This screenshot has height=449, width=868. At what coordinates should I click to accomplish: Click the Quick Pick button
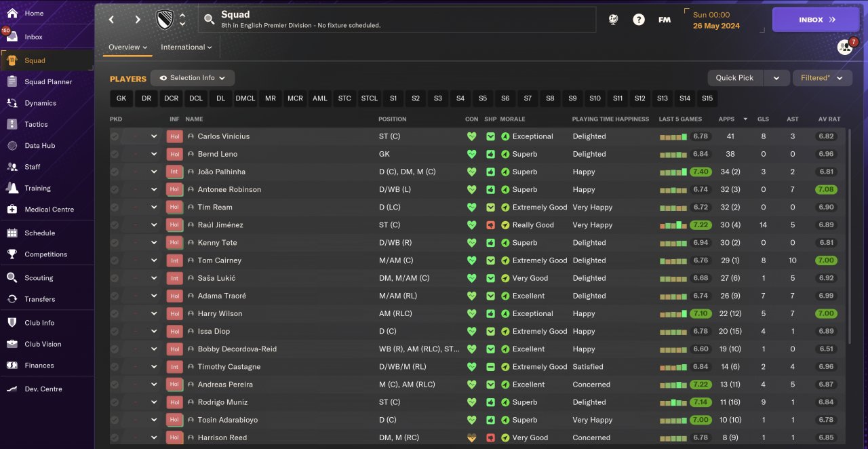pyautogui.click(x=734, y=78)
